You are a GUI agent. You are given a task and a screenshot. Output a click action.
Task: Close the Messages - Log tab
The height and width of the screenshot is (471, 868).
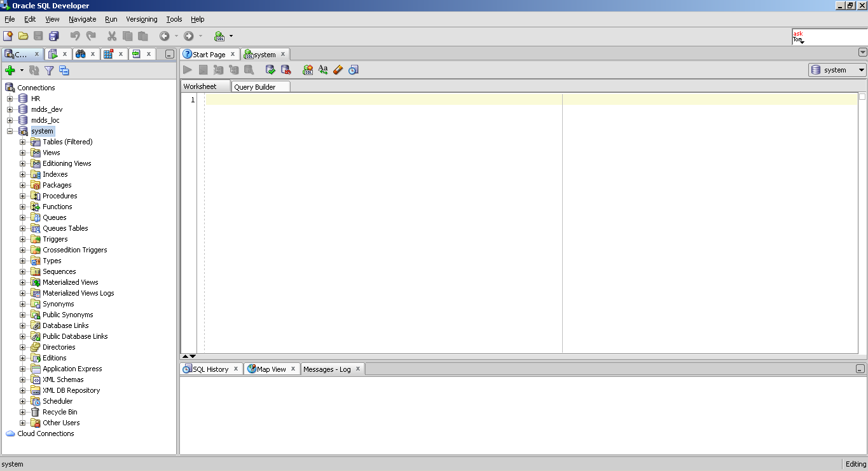tap(358, 369)
